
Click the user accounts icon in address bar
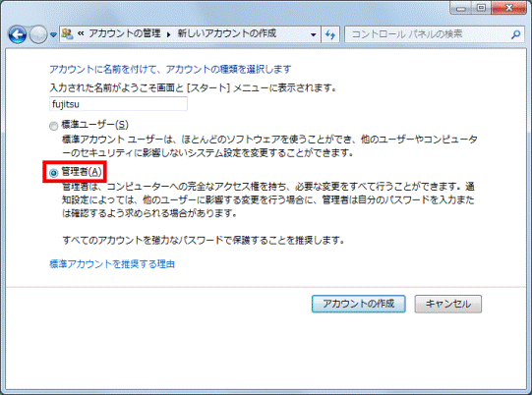67,33
